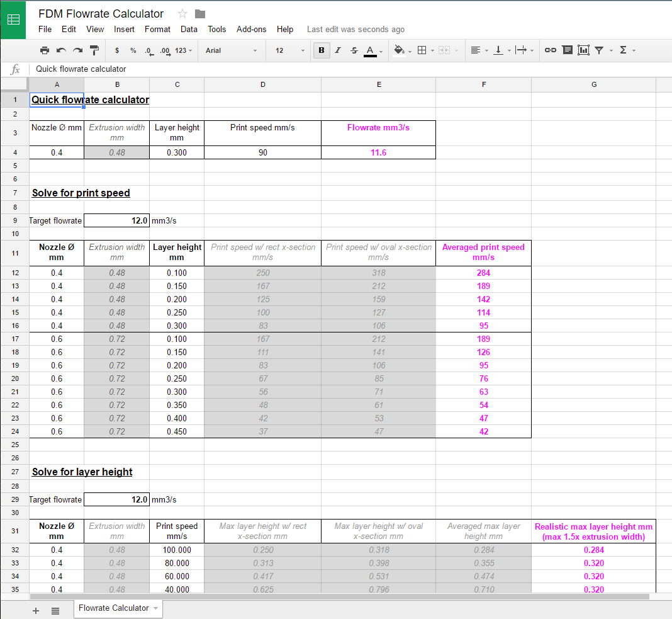Select the Paint format tool
Image resolution: width=672 pixels, height=619 pixels.
point(94,50)
